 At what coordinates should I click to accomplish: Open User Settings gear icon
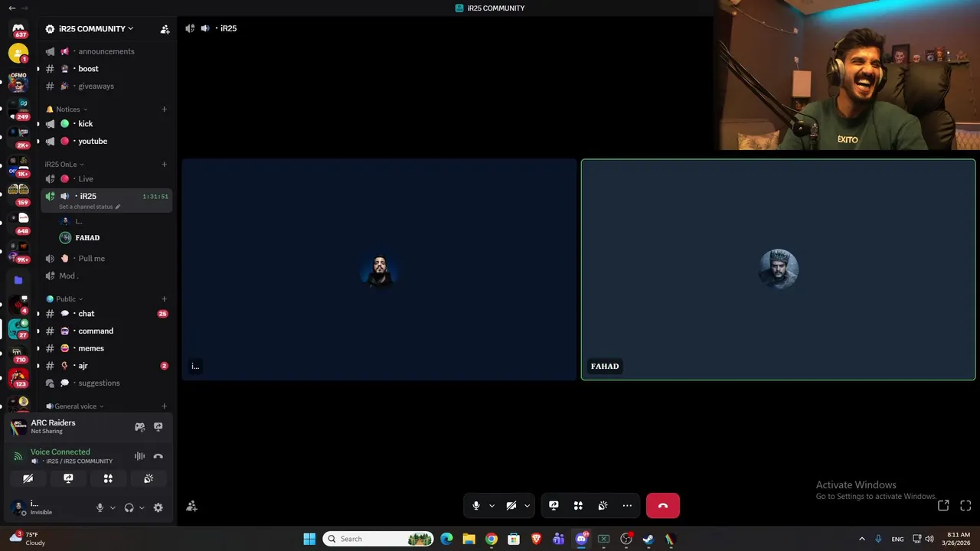[158, 507]
